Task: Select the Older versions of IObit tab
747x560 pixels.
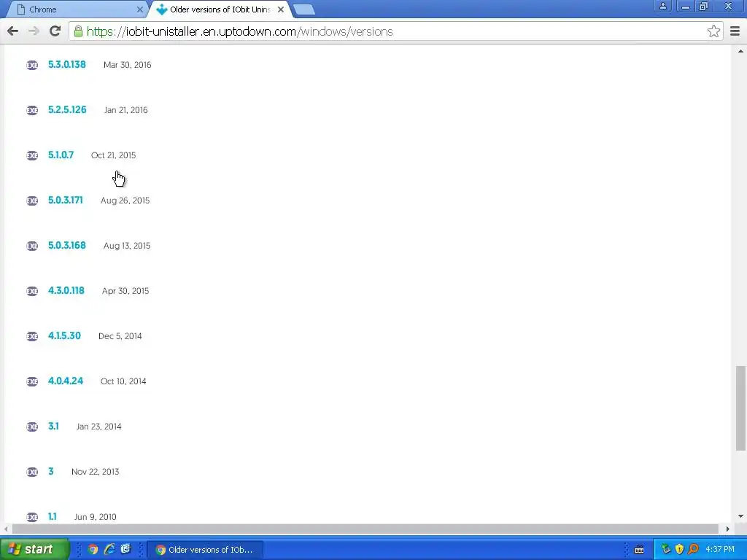Action: click(x=220, y=9)
